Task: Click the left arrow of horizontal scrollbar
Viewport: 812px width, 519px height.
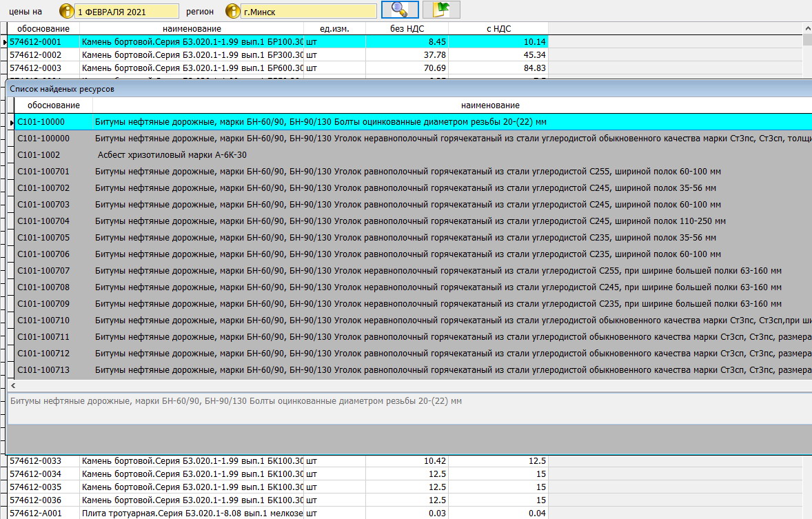Action: point(13,385)
